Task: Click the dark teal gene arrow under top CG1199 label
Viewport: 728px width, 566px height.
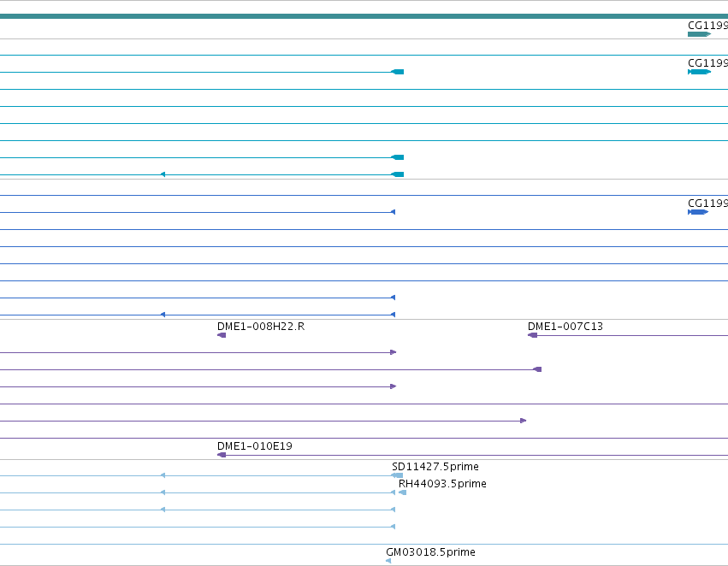Action: click(699, 34)
